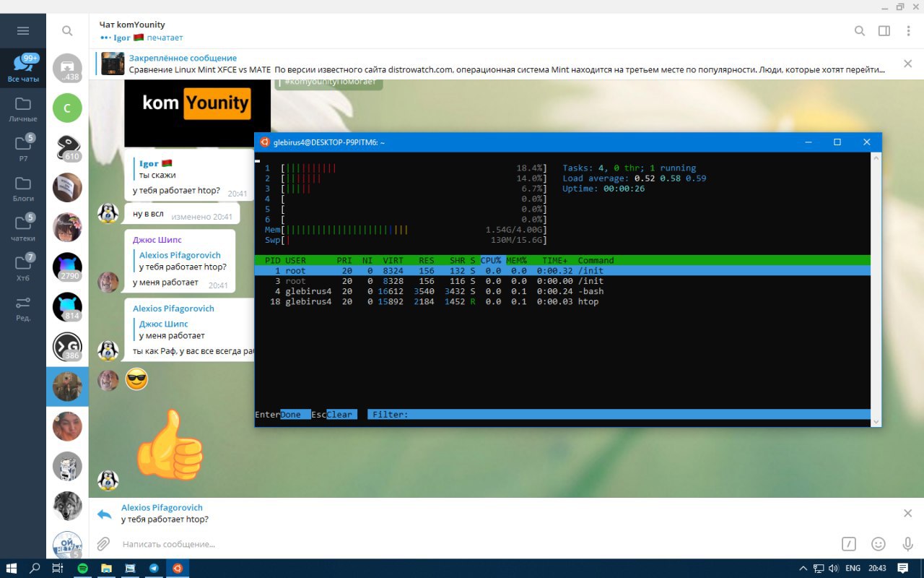Click the htop Command column header
This screenshot has height=578, width=924.
(x=596, y=261)
